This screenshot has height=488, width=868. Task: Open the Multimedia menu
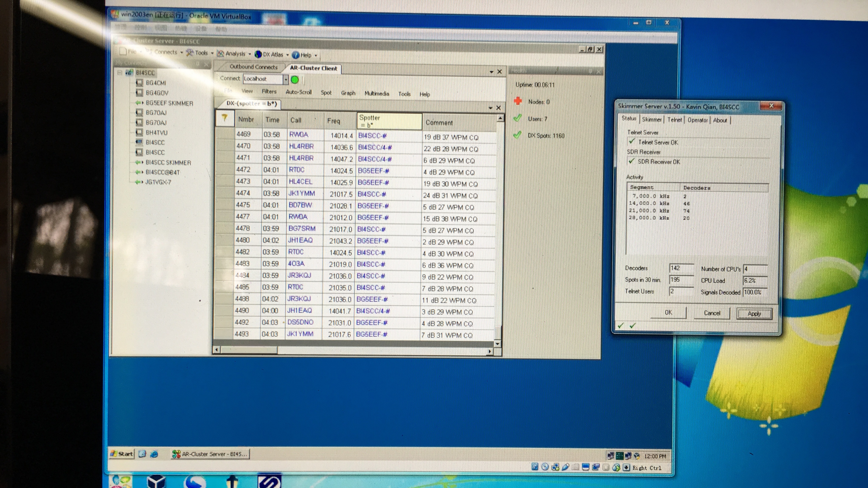tap(377, 94)
